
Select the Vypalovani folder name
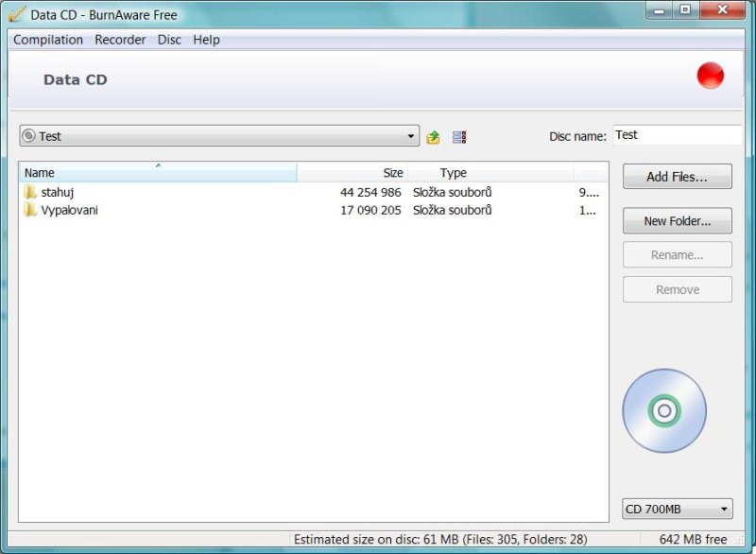pos(69,210)
